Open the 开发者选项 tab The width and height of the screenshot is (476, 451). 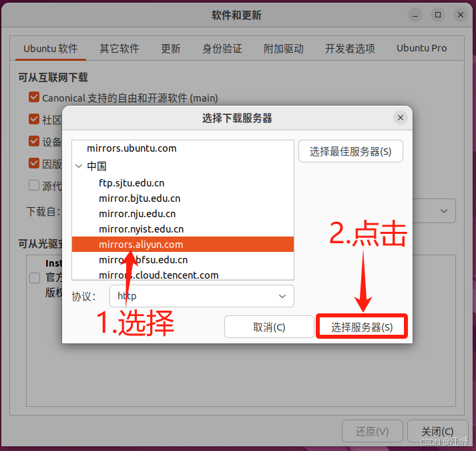[350, 48]
